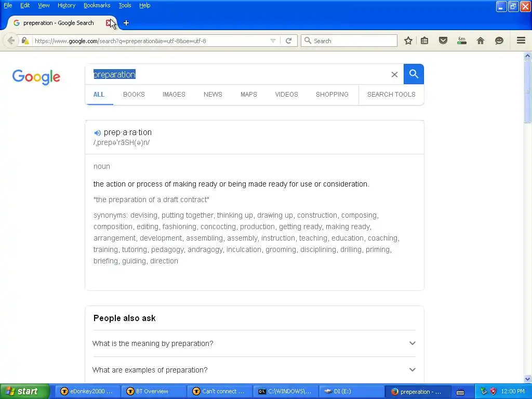The width and height of the screenshot is (532, 399).
Task: Click the Firefox back arrow button
Action: pos(11,41)
